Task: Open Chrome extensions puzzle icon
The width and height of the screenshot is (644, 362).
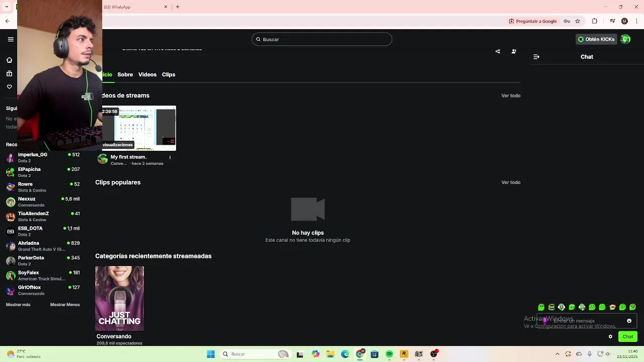Action: point(595,21)
